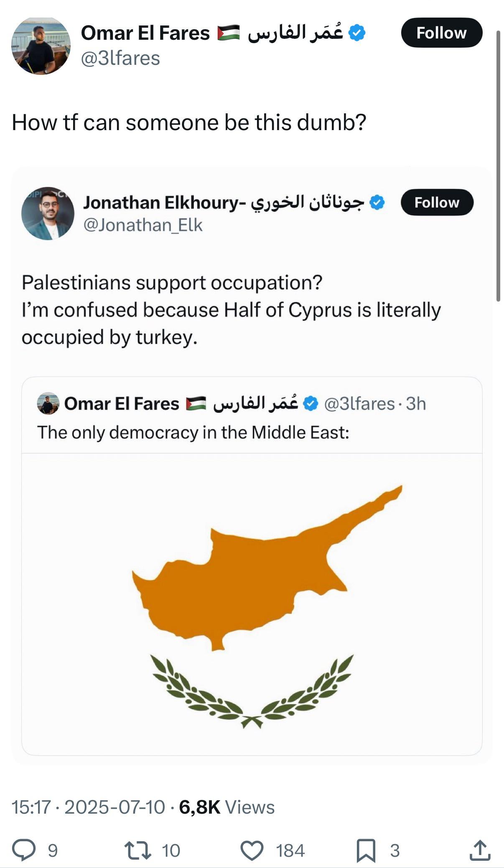Viewport: 504px width, 868px height.
Task: Follow Jonathan Elkhoury
Action: pos(437,202)
